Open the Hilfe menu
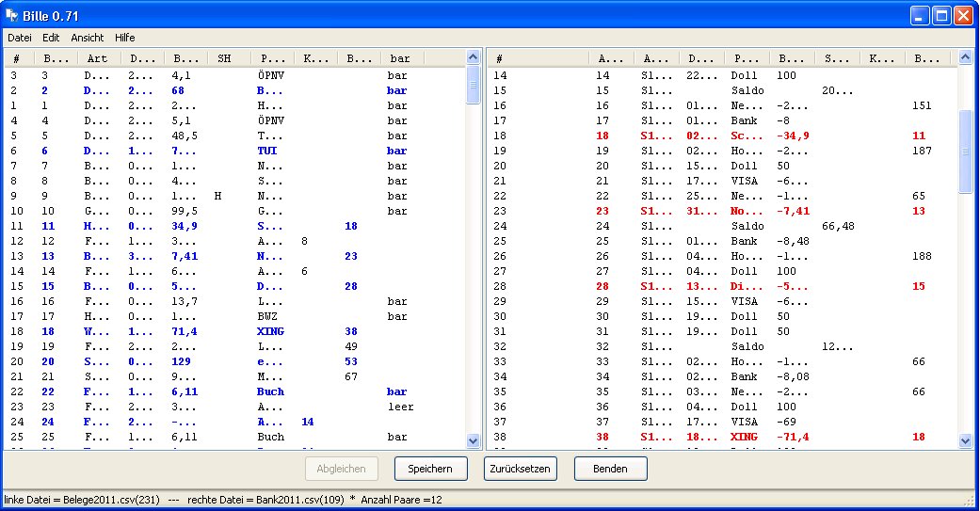Viewport: 980px width, 511px height. coord(125,38)
